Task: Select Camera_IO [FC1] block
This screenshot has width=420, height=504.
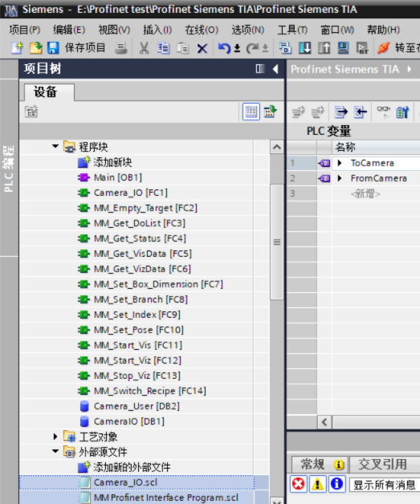Action: point(131,193)
